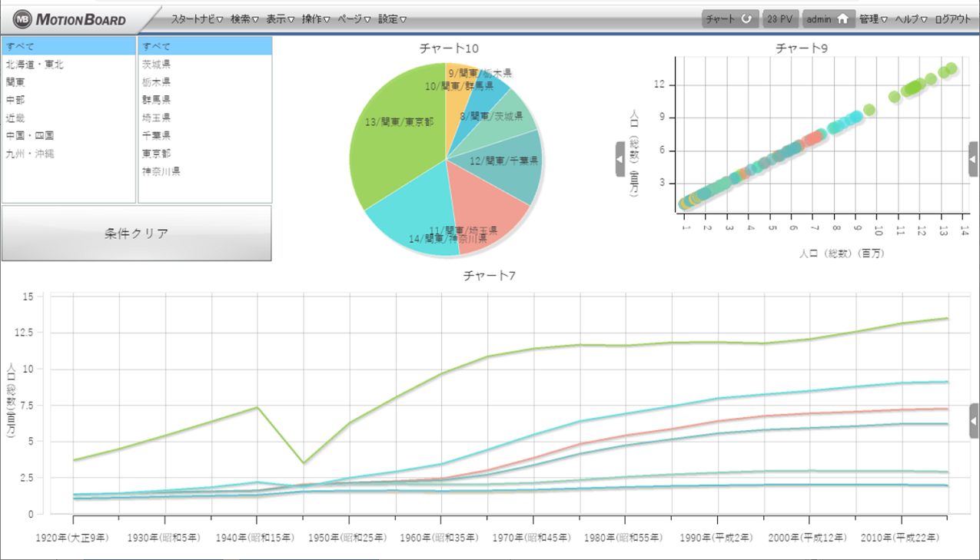Click the admin home icon
Viewport: 980px width, 560px height.
click(x=842, y=19)
